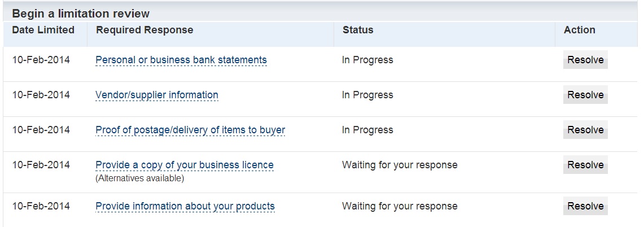Click the Action column header

coord(579,30)
